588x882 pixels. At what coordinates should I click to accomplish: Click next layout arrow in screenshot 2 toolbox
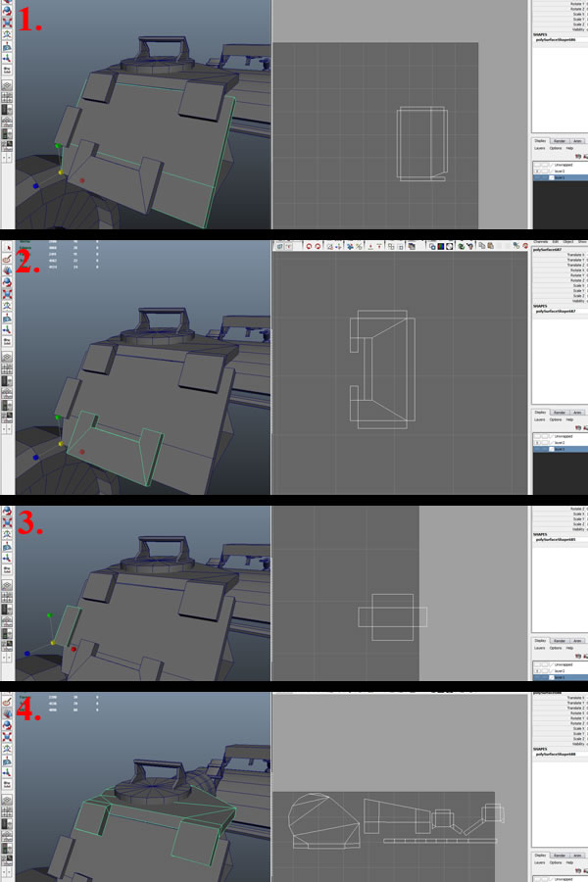10,427
